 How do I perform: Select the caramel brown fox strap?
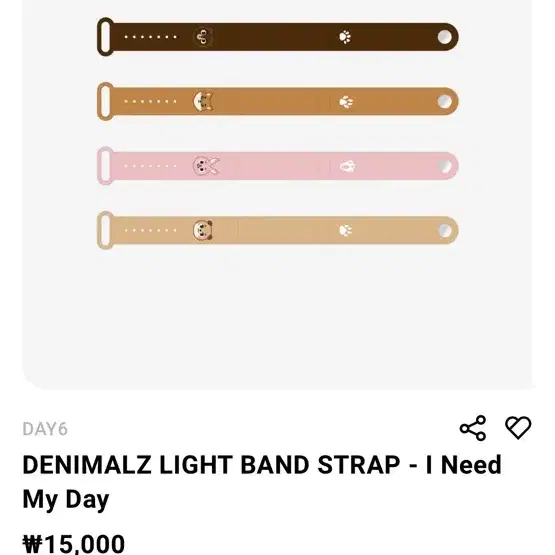[278, 102]
